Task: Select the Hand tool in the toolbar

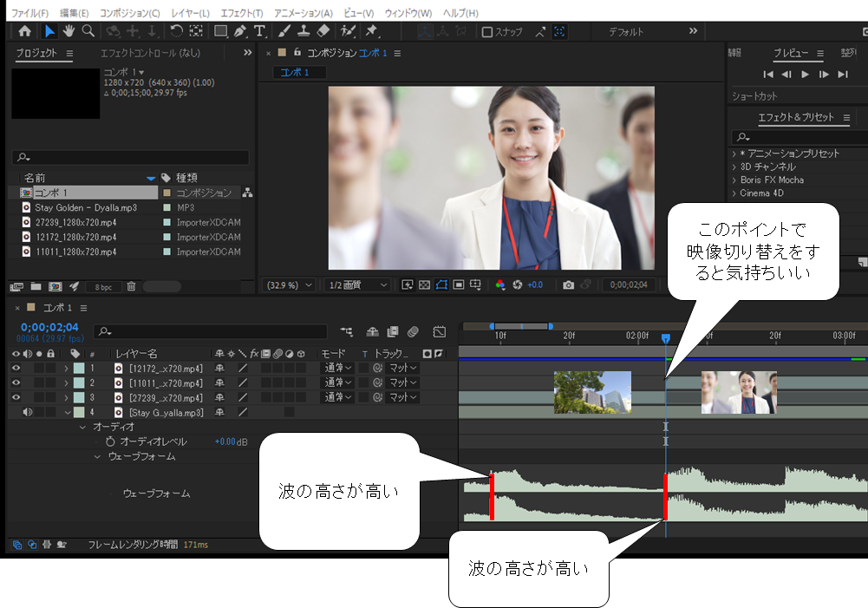Action: (x=69, y=31)
